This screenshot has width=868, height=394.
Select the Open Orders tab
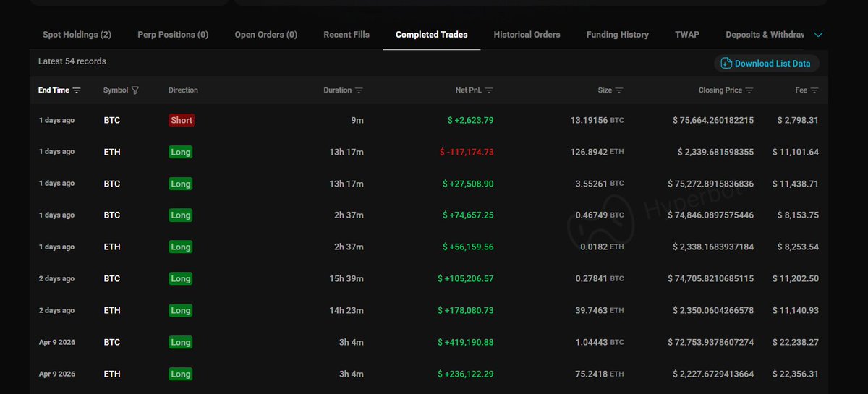[x=265, y=35]
